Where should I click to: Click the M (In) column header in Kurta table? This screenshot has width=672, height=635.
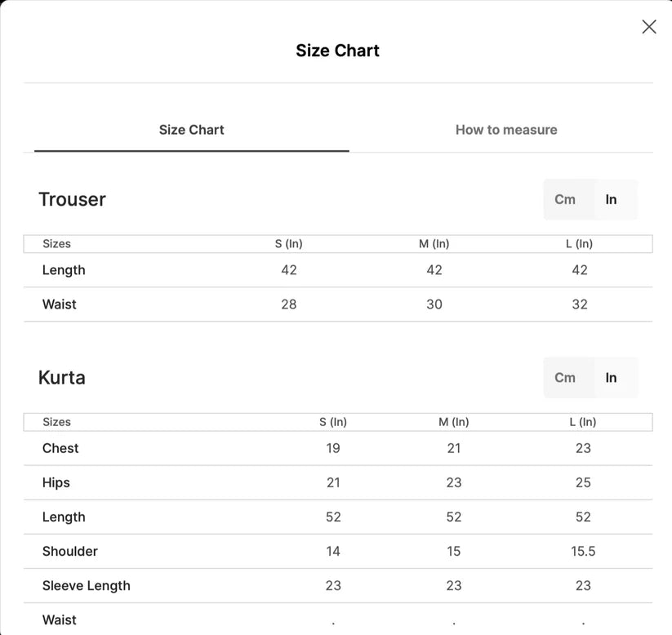click(x=454, y=422)
